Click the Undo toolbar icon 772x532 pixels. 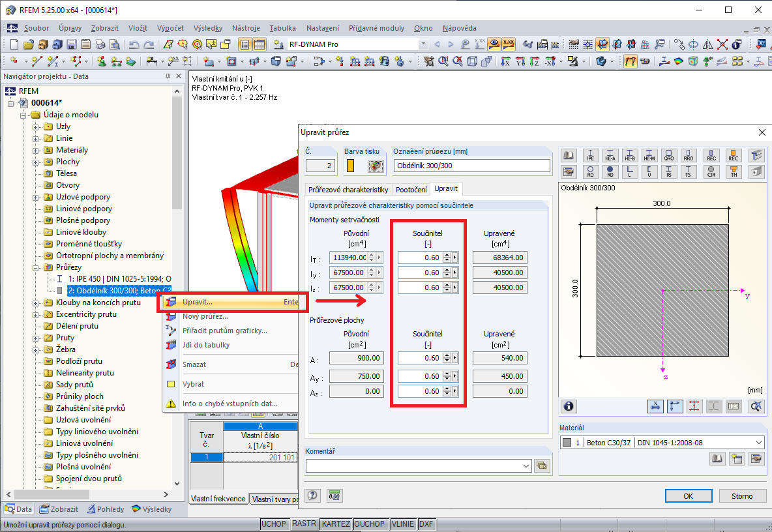134,44
